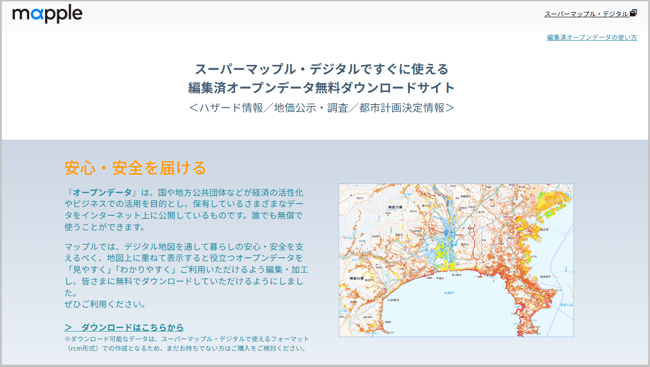Click the mapple logo
Viewport: 650px width, 367px height.
click(x=47, y=14)
